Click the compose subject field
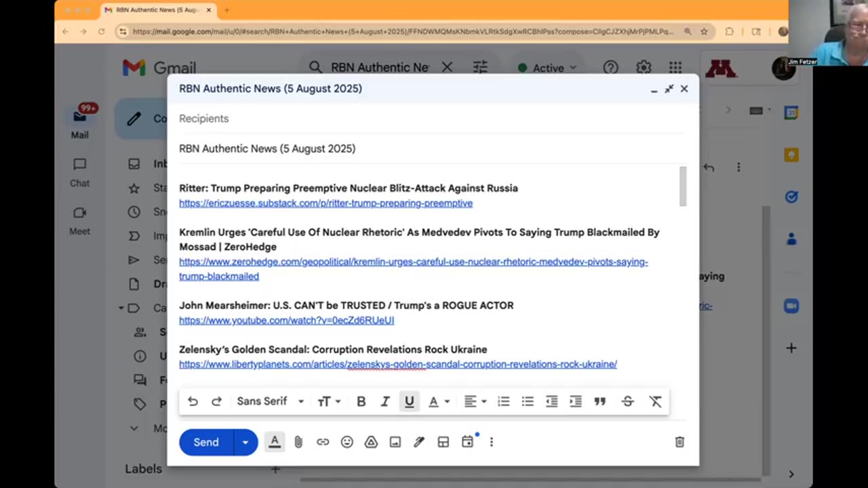Image resolution: width=868 pixels, height=488 pixels. tap(433, 148)
